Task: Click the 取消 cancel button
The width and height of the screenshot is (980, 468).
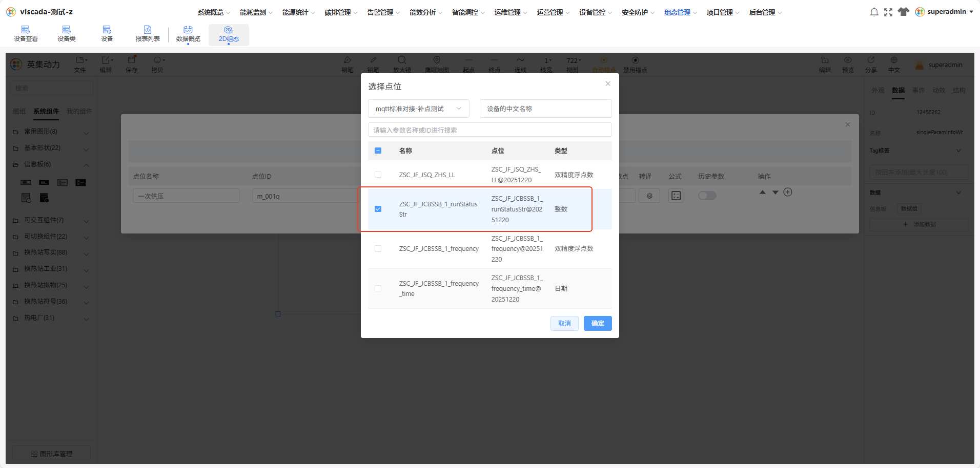Action: (564, 323)
